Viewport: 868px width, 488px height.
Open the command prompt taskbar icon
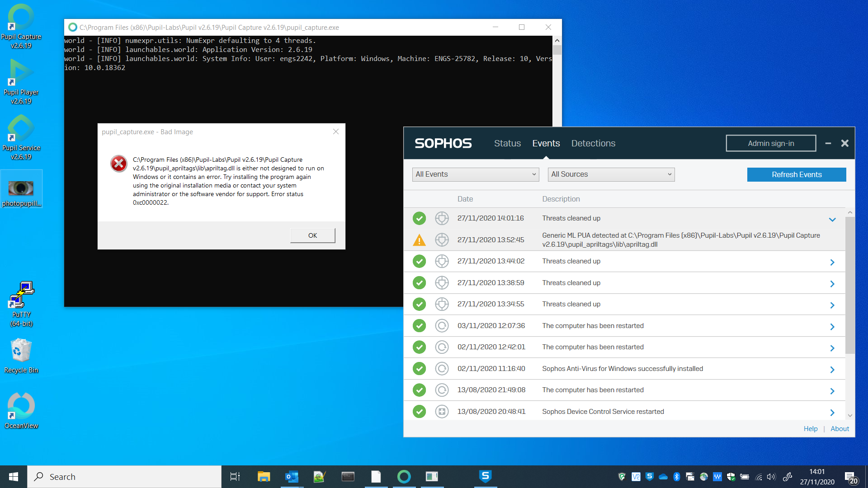point(348,477)
